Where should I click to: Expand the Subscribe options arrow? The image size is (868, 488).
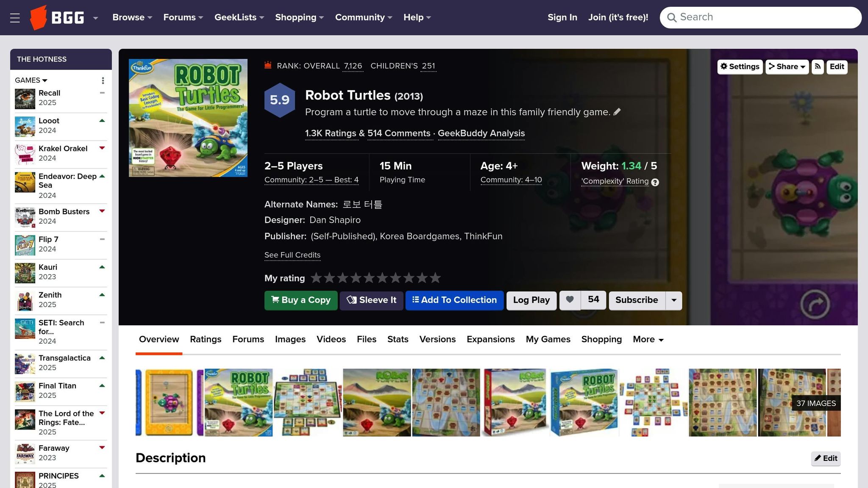click(x=674, y=300)
